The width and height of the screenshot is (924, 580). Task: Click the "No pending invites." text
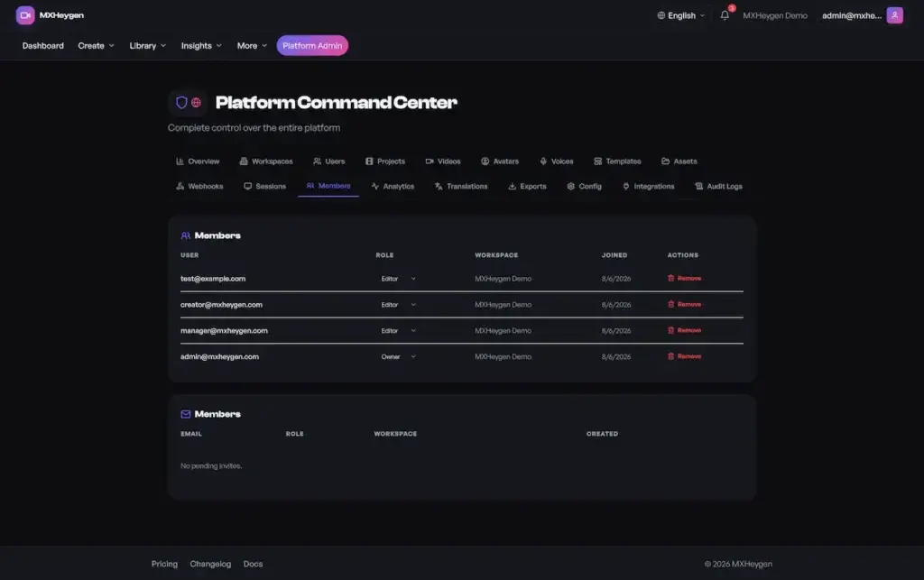point(211,465)
